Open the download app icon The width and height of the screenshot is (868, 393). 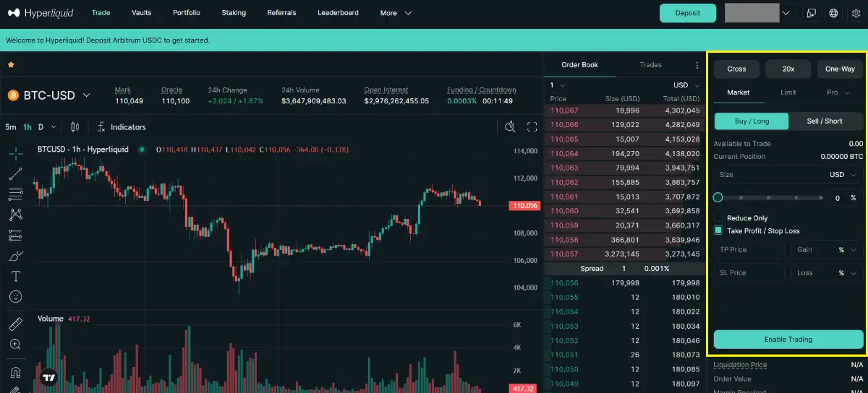click(x=812, y=13)
